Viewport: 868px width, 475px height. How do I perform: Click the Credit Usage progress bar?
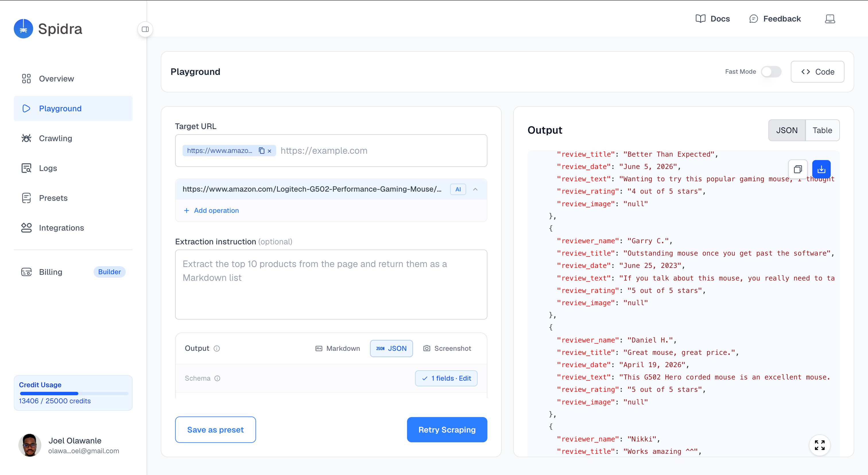click(x=74, y=394)
